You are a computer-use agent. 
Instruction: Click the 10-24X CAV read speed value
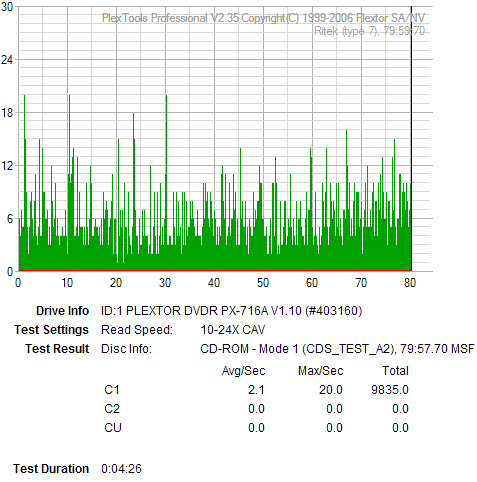233,330
